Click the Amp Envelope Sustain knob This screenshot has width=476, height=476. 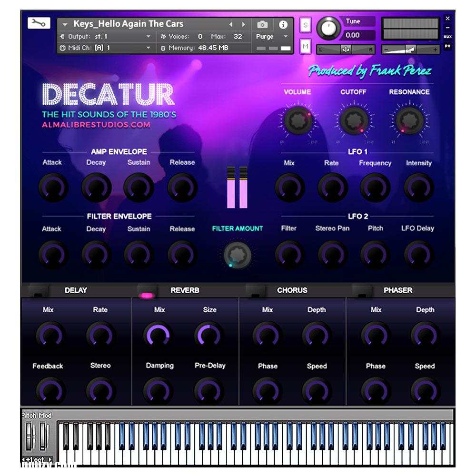(139, 188)
